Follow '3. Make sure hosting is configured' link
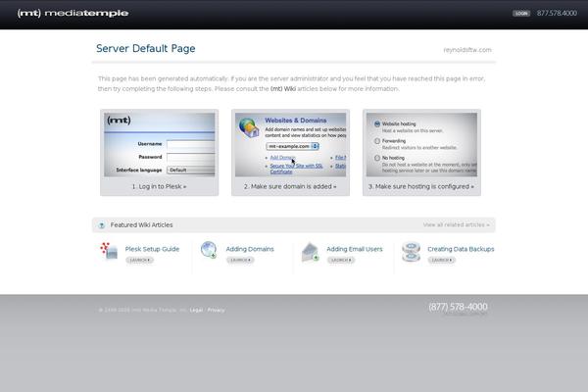 coord(420,185)
